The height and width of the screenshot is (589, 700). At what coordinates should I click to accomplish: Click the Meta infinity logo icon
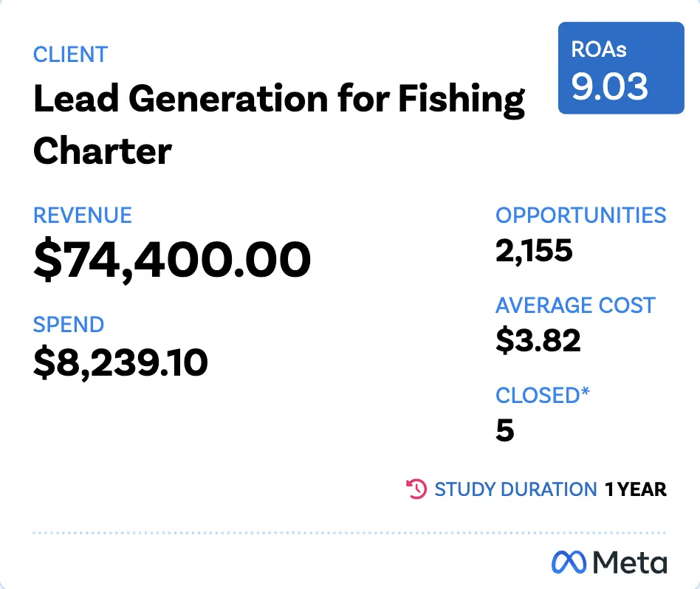(569, 562)
